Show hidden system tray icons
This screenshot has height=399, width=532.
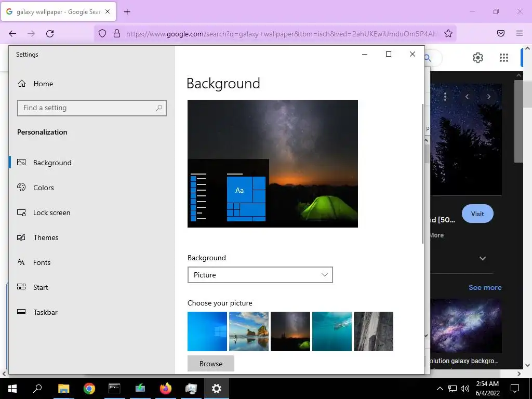click(x=440, y=389)
